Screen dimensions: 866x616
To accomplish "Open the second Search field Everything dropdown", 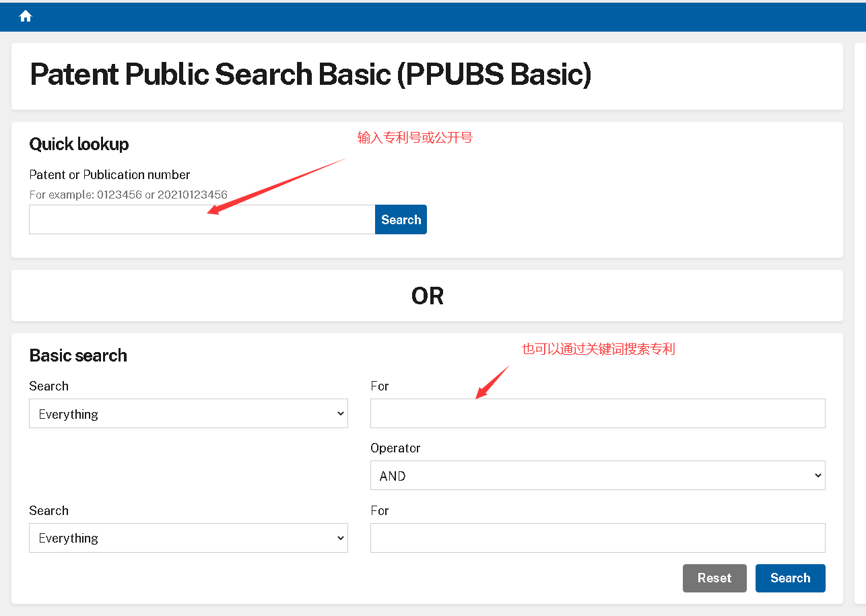I will coord(188,538).
